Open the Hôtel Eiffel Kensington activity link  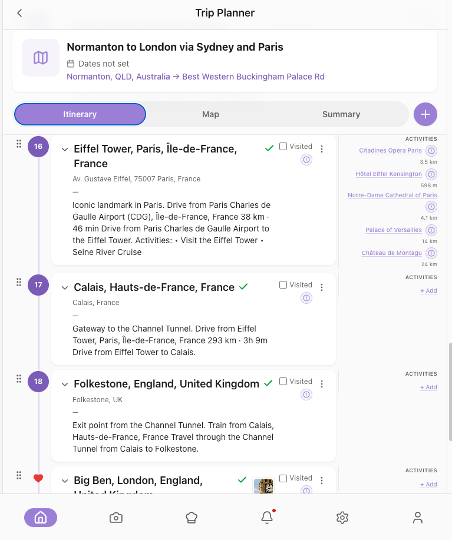389,174
